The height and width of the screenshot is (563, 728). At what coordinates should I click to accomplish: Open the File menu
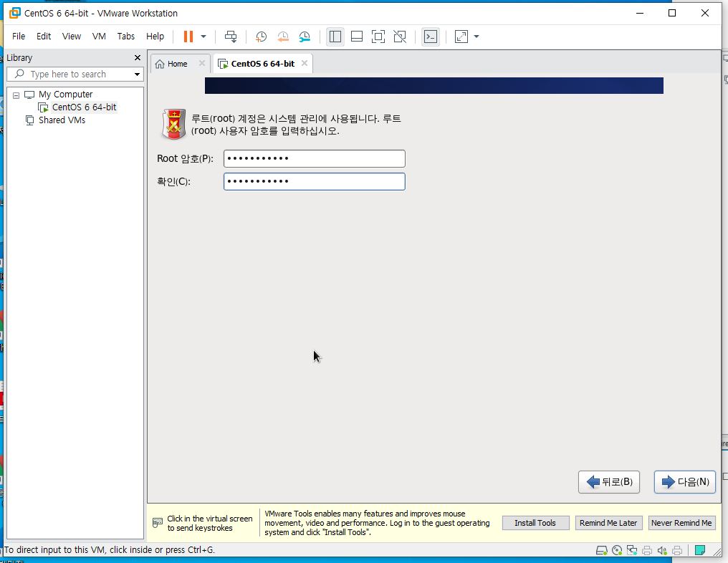point(19,37)
